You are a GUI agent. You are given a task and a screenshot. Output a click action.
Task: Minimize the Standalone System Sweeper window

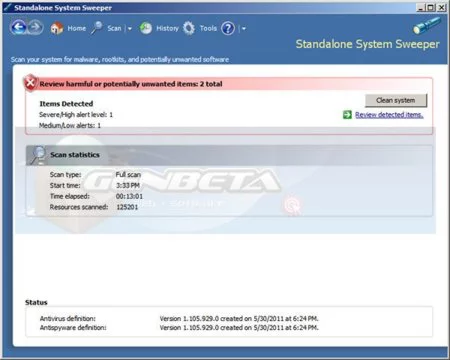tap(421, 7)
